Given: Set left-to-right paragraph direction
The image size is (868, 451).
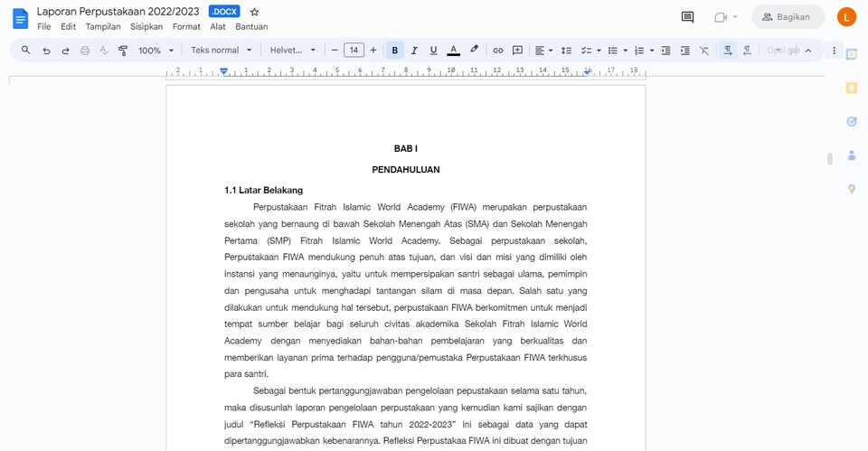Looking at the screenshot, I should point(727,51).
